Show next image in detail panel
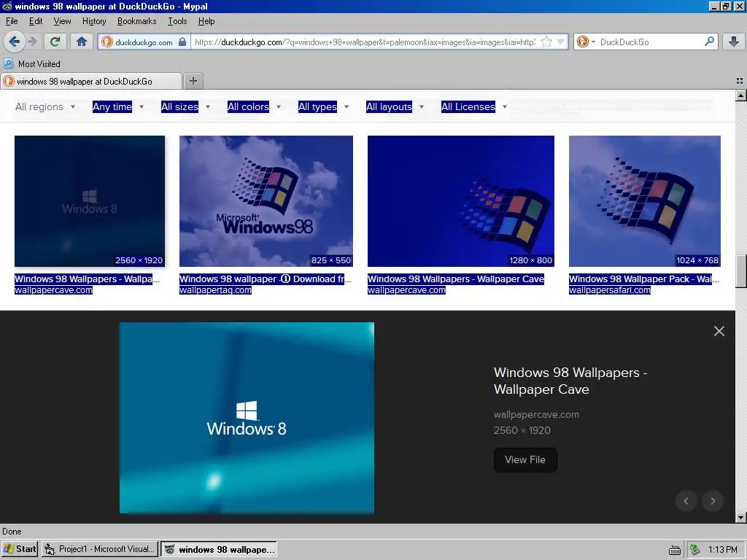The width and height of the screenshot is (747, 560). pos(713,500)
